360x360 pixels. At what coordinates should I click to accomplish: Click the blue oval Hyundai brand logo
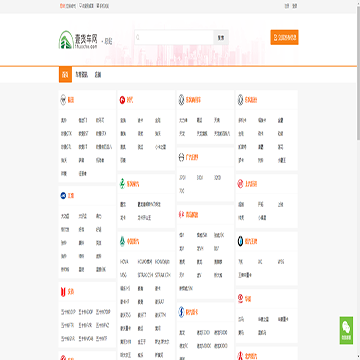pos(181,312)
